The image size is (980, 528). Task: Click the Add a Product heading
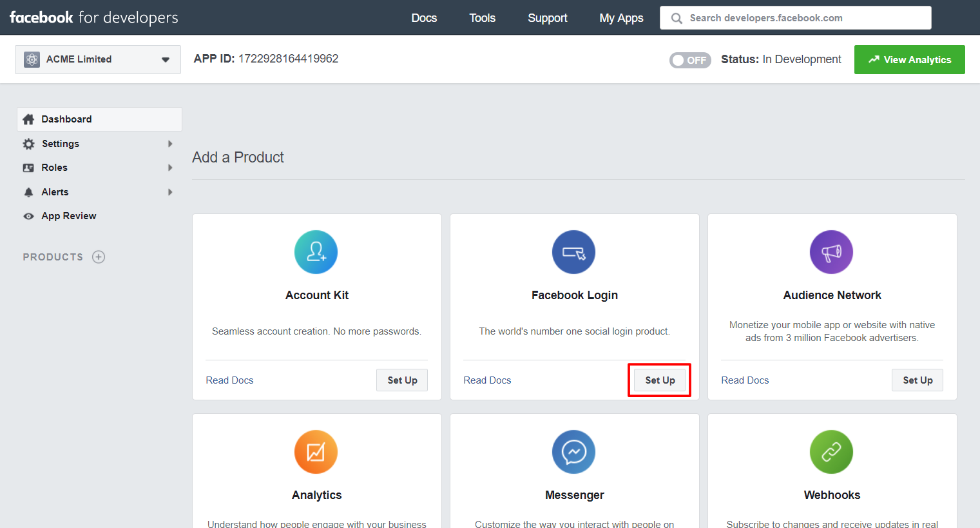[x=238, y=157]
